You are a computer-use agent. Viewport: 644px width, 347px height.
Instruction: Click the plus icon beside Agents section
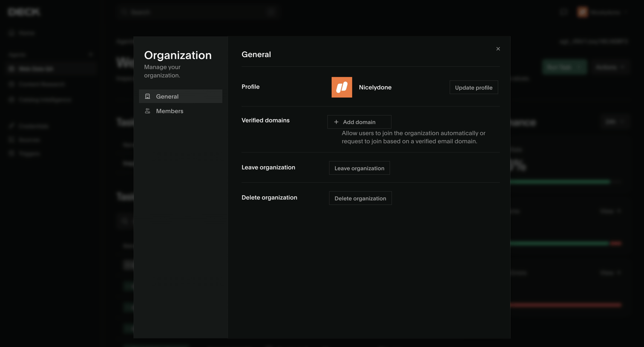[x=90, y=55]
